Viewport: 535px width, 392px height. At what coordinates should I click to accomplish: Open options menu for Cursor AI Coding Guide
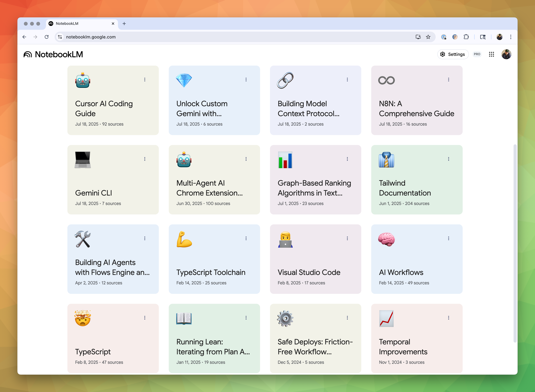point(145,80)
